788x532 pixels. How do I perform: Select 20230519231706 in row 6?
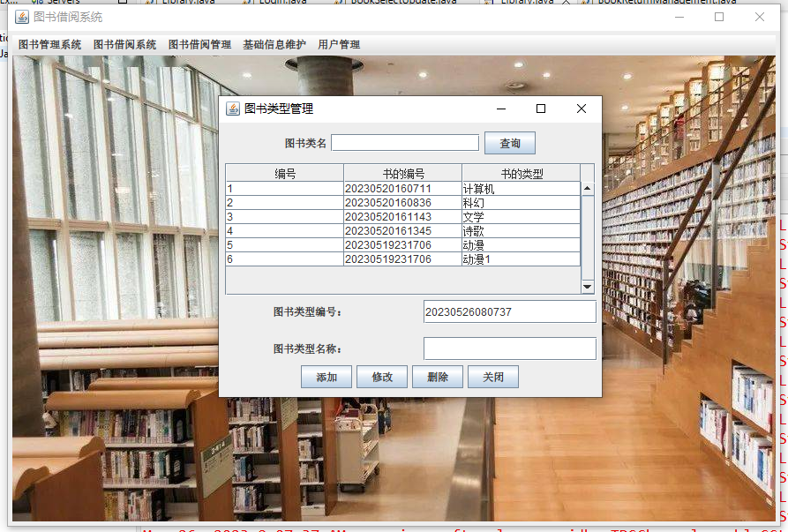(403, 259)
